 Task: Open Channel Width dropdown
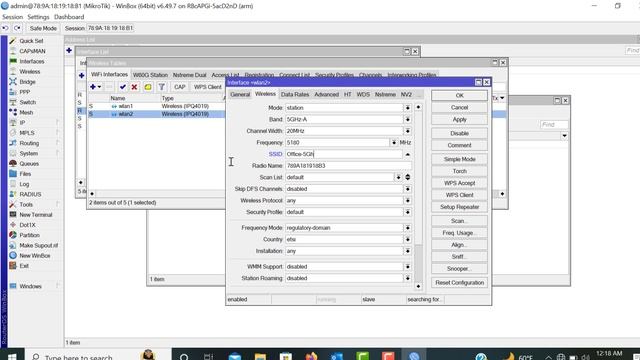(407, 131)
